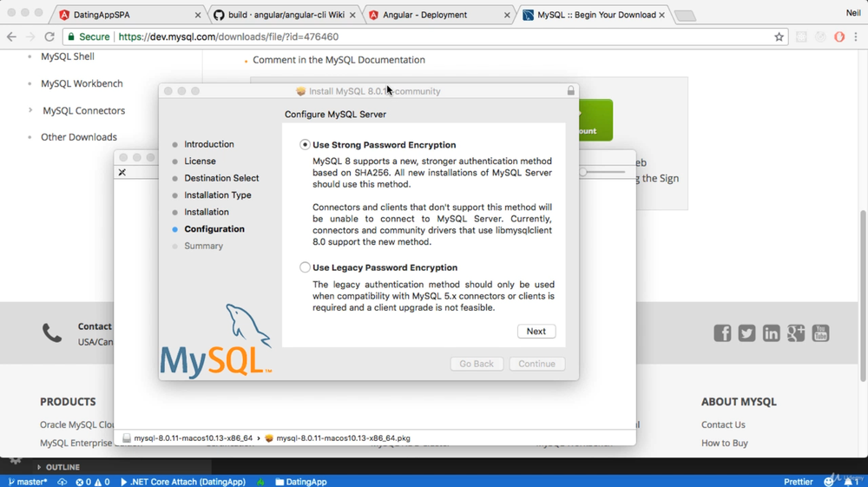Open the How to Buy footer link
Screen dimensions: 868x487
724,444
